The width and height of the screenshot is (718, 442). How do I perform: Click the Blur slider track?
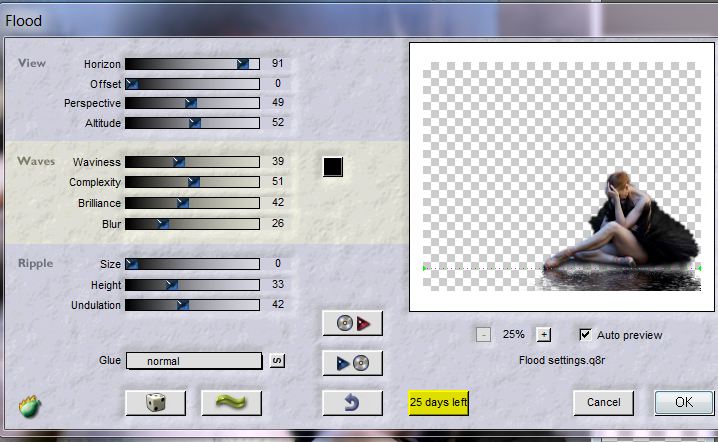[192, 224]
